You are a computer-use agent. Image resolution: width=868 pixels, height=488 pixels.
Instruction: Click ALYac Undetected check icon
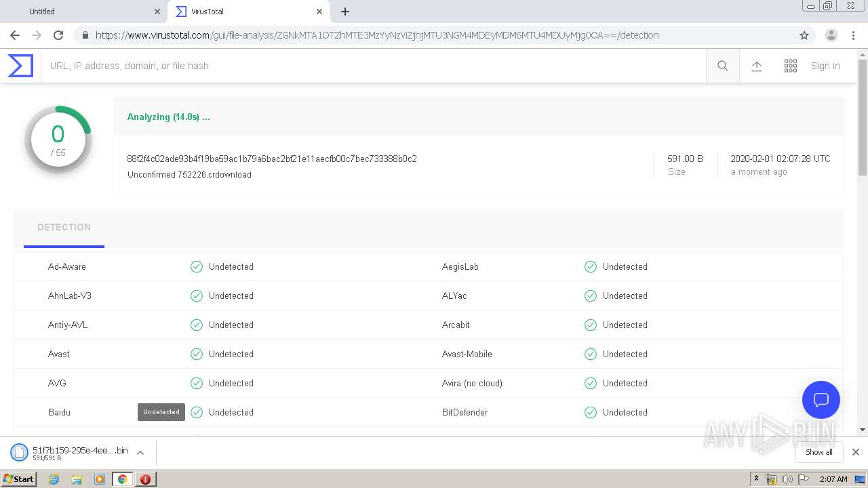click(x=591, y=296)
